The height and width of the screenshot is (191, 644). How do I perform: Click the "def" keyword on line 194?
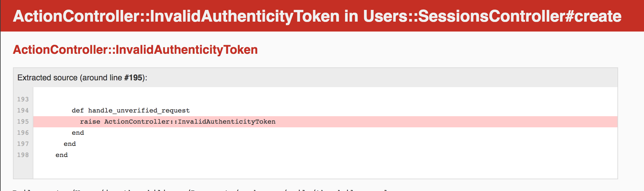point(78,110)
